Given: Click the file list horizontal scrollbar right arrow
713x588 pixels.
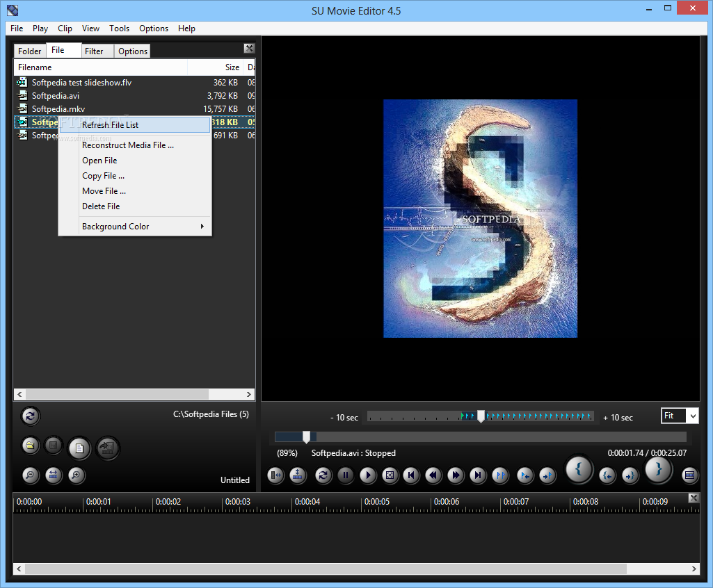Looking at the screenshot, I should pos(249,394).
